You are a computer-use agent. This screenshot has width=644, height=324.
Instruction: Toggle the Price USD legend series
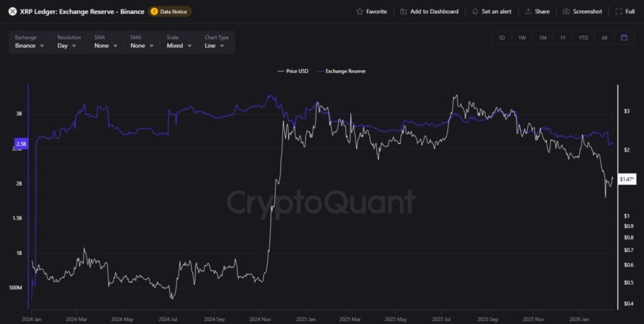click(292, 71)
